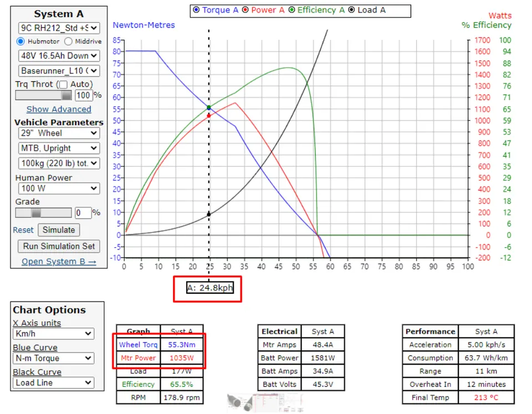
Task: Click the black load point on the cursor line
Action: click(209, 214)
